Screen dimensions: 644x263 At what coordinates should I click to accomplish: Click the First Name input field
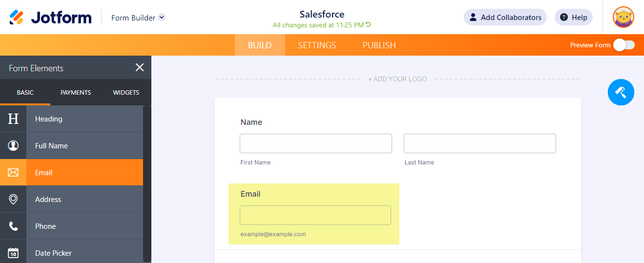pos(315,143)
